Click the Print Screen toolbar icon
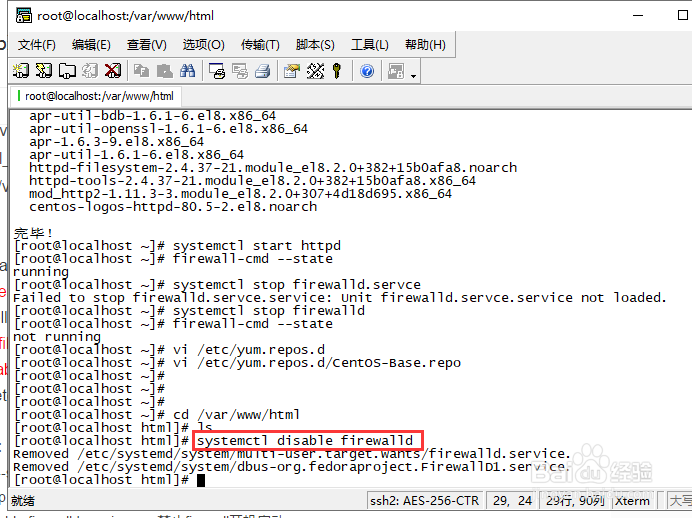This screenshot has width=692, height=518. pyautogui.click(x=217, y=71)
